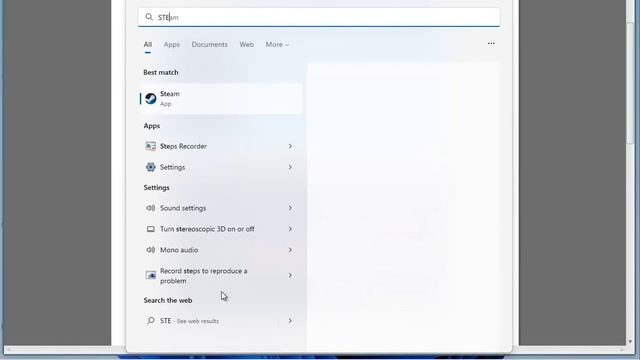
Task: Open the Steam app icon
Action: [151, 98]
